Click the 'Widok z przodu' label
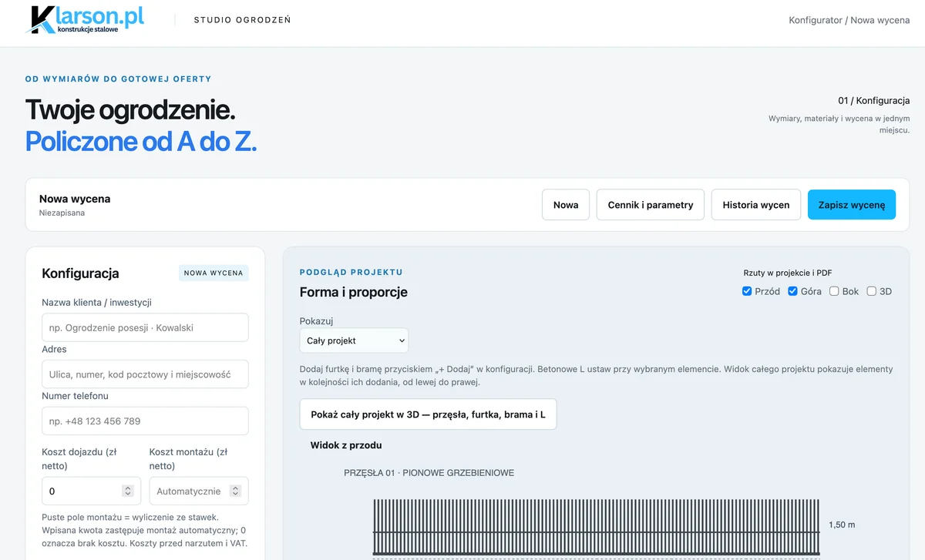The width and height of the screenshot is (925, 560). (346, 445)
